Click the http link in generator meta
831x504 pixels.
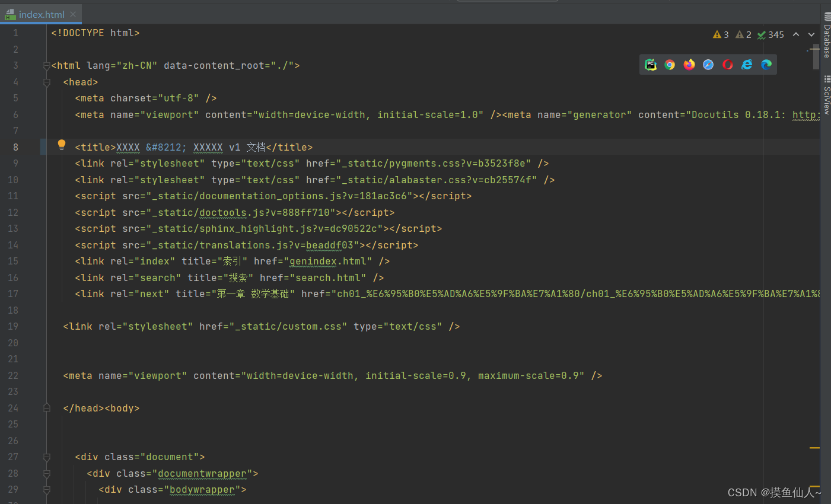[x=806, y=114]
